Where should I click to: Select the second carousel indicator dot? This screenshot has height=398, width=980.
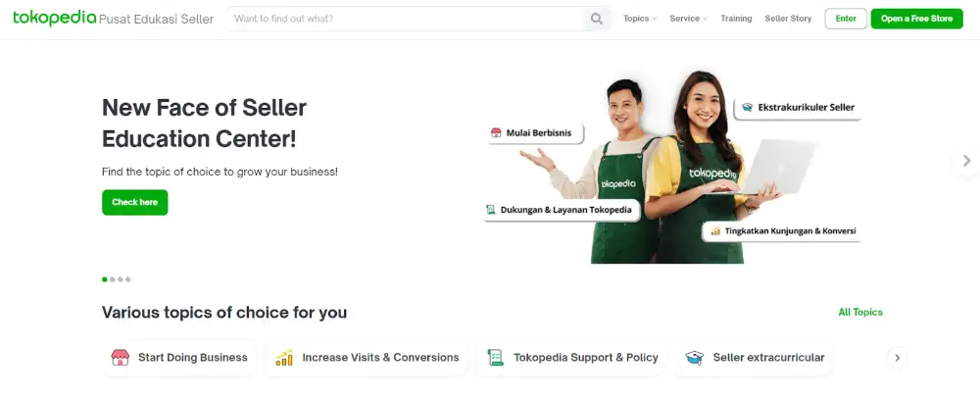(113, 279)
